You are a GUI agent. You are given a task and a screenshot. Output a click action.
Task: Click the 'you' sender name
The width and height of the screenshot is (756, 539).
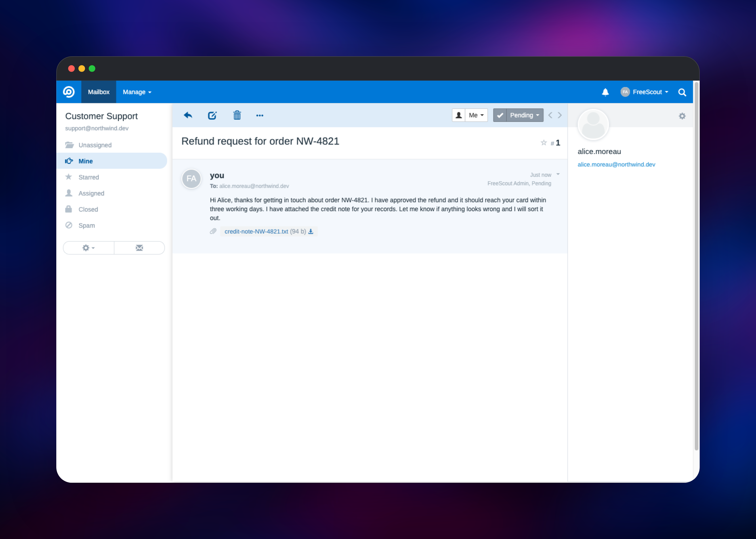217,175
